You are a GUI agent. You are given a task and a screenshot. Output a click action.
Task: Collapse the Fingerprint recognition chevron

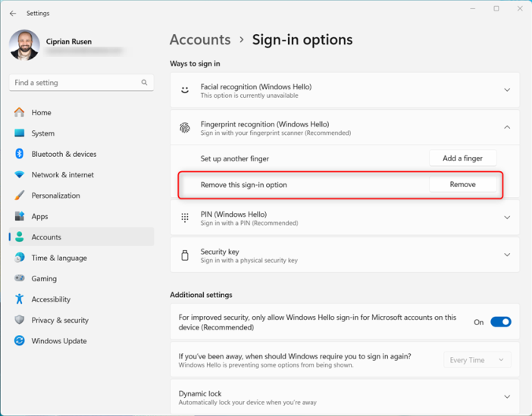[507, 127]
